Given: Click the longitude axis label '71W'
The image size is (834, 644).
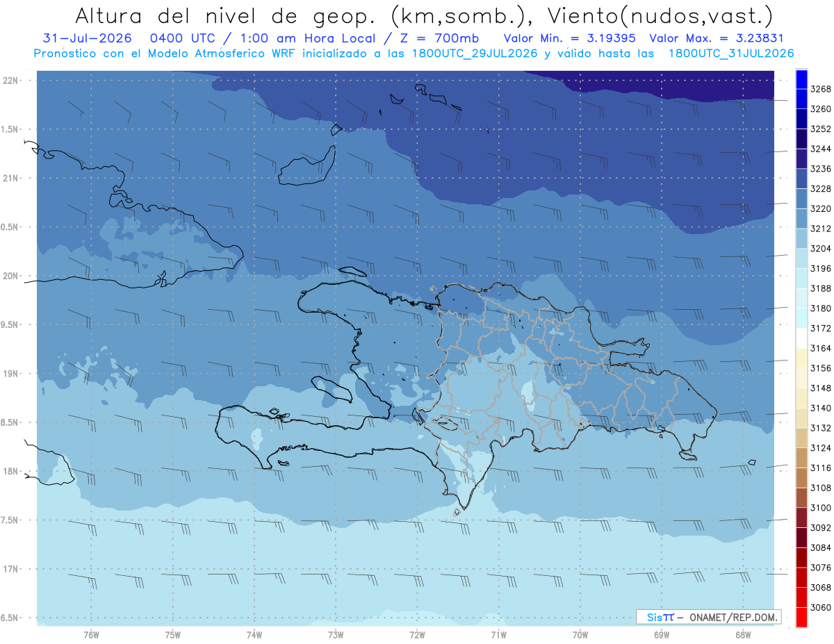Looking at the screenshot, I should click(498, 634).
